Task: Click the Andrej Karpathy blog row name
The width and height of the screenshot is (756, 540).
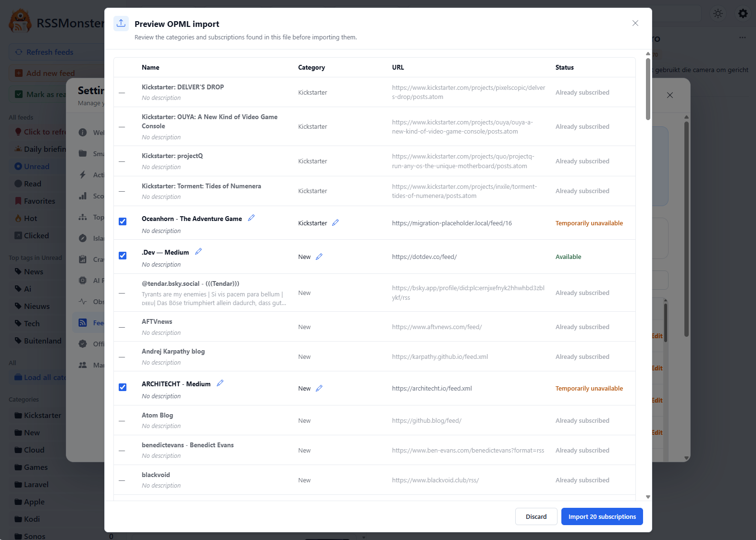Action: point(173,351)
